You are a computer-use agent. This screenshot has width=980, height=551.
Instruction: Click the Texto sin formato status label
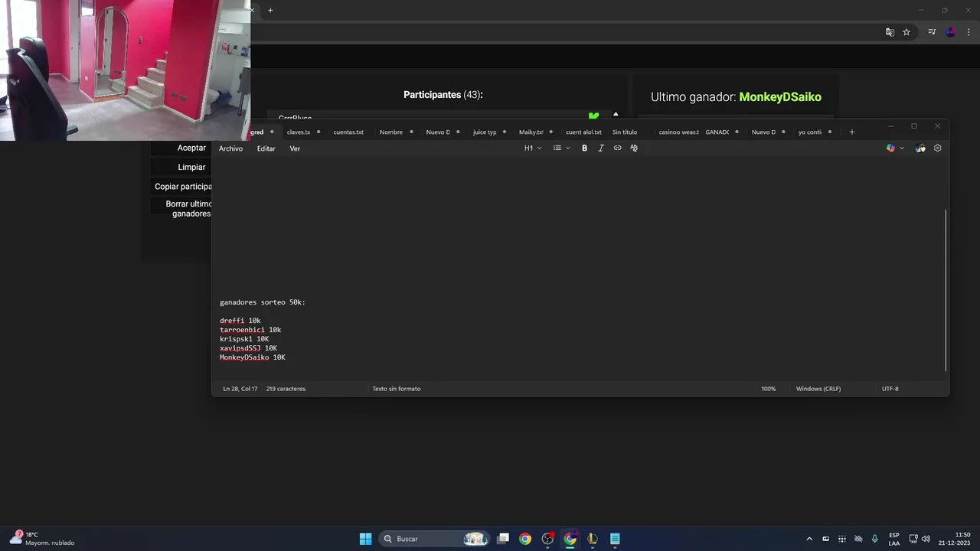397,389
